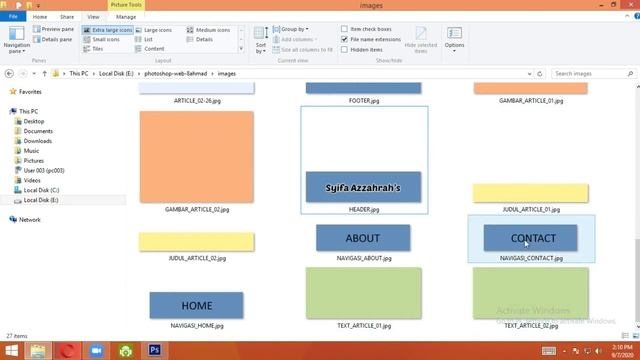Select Extra large icons layout
Image resolution: width=640 pixels, height=360 pixels.
tap(108, 30)
